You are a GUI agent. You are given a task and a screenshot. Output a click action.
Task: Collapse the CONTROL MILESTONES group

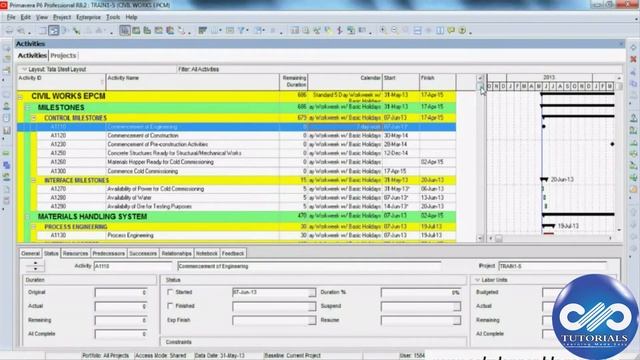[x=34, y=118]
